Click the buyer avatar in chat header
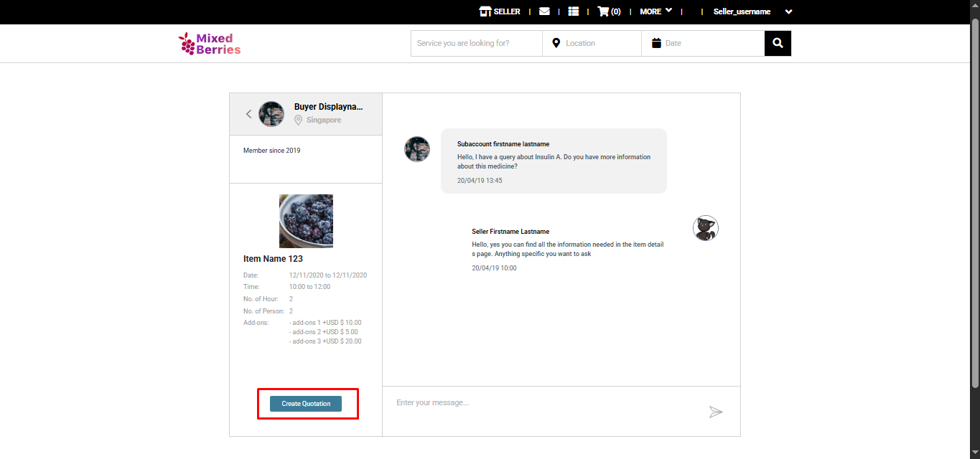The image size is (980, 459). point(271,114)
